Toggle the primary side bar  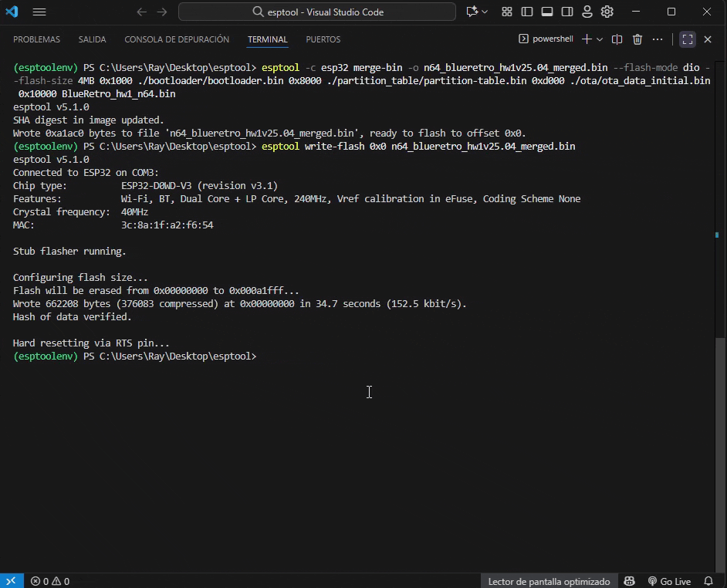[x=527, y=12]
